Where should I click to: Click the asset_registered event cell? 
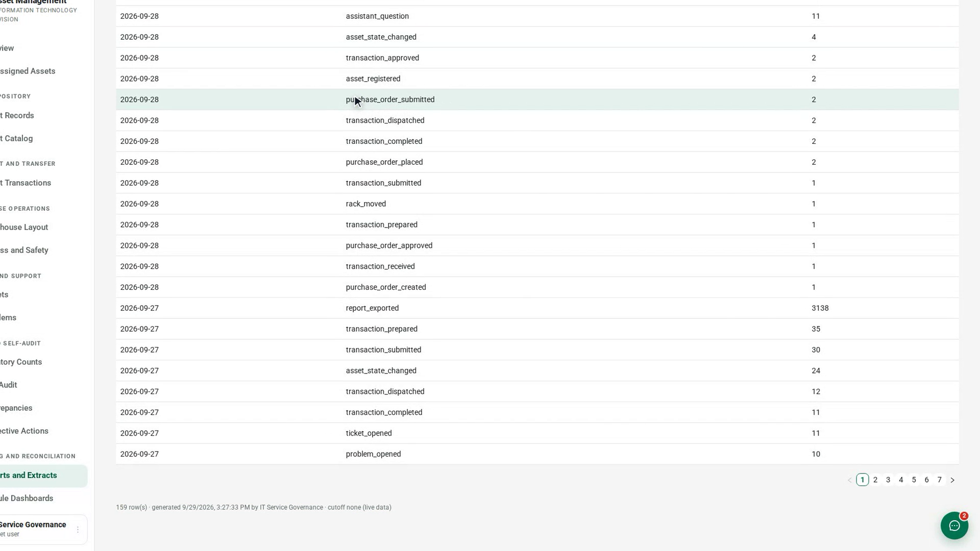click(x=373, y=79)
